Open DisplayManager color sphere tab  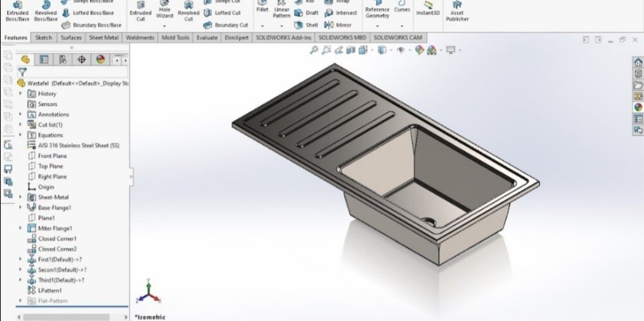tap(100, 60)
